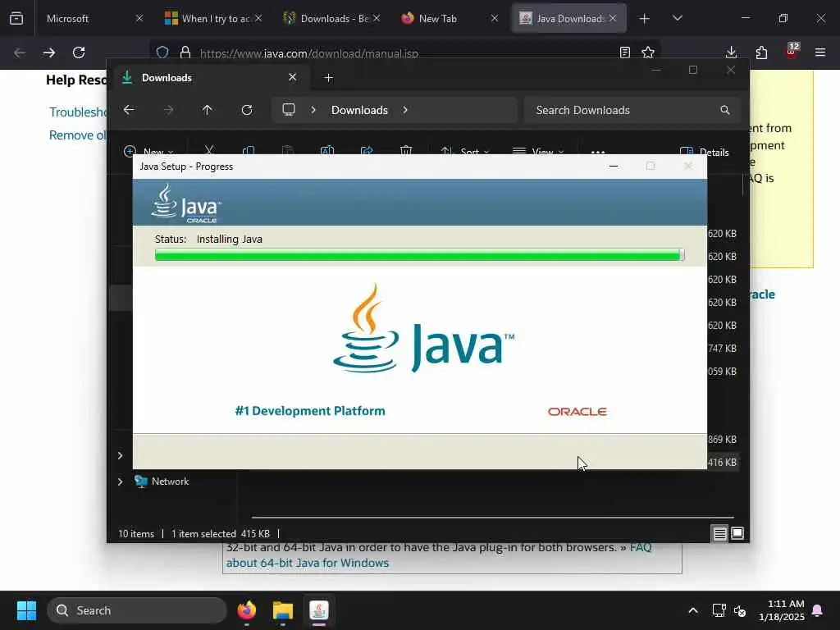Toggle the Details pane
The height and width of the screenshot is (630, 840).
(x=704, y=152)
